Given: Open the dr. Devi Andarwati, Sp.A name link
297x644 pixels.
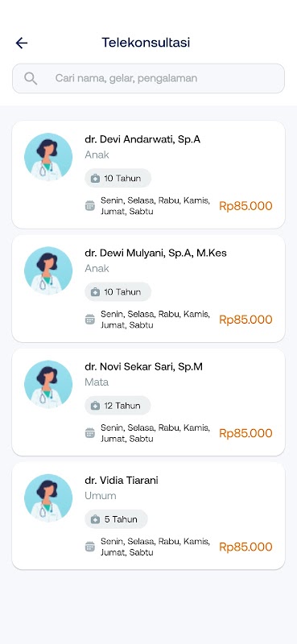Looking at the screenshot, I should click(142, 139).
